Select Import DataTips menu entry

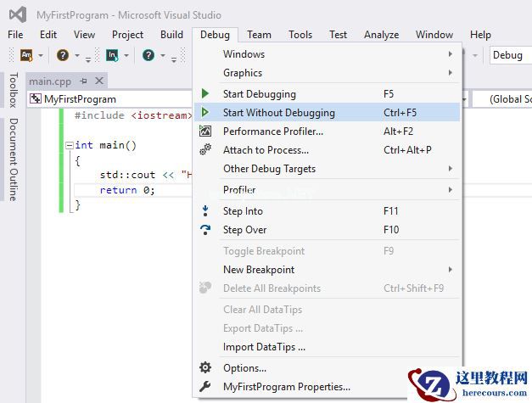(328, 347)
